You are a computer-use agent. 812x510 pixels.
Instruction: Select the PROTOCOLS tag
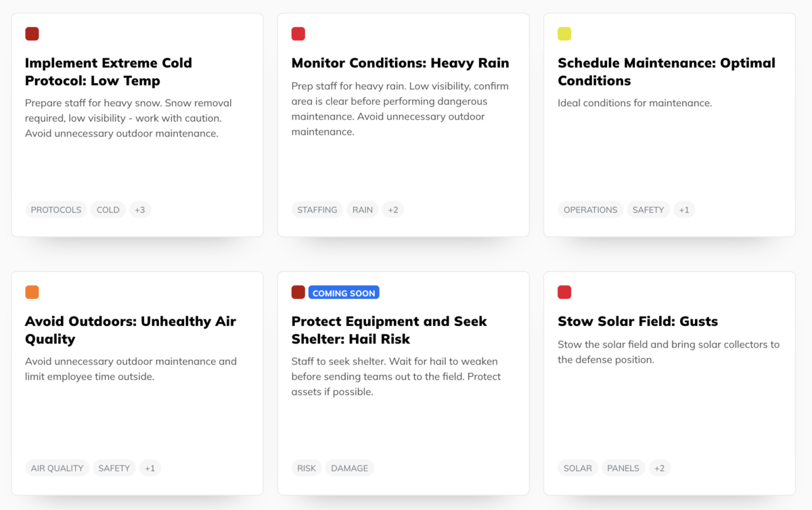pyautogui.click(x=56, y=210)
